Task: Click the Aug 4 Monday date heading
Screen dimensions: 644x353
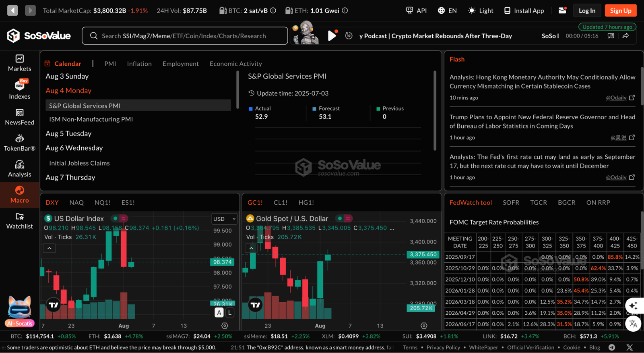Action: (68, 91)
